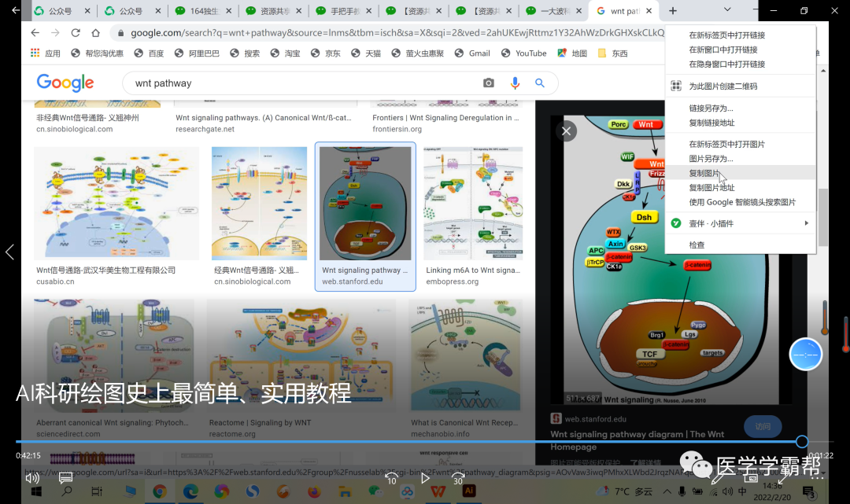Skip back 10 seconds in the video
850x504 pixels.
tap(391, 479)
